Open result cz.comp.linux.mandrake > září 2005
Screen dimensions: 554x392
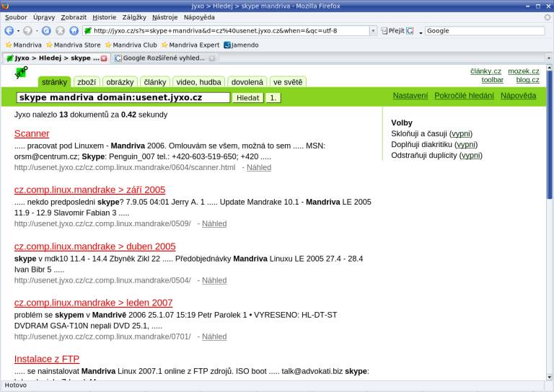[89, 190]
